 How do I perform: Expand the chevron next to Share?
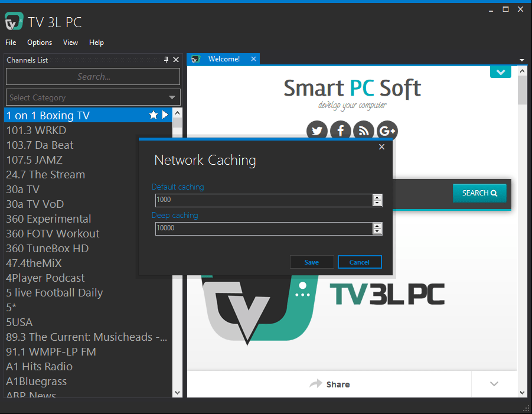[494, 384]
